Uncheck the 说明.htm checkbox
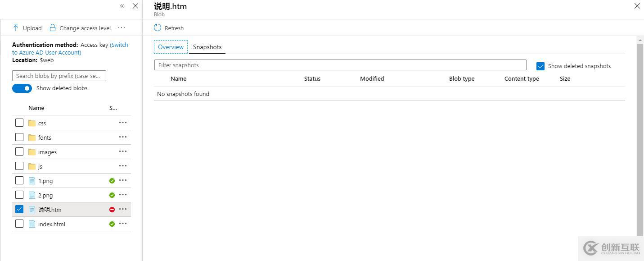This screenshot has height=261, width=644. click(19, 209)
